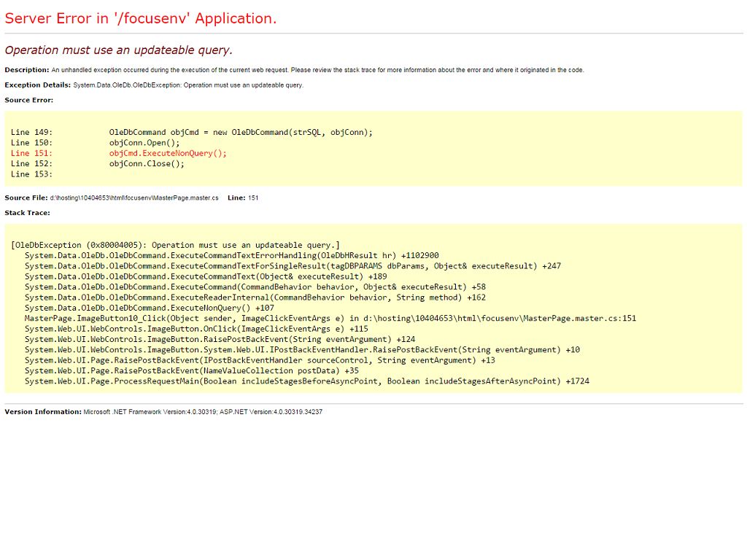
Task: Click the ExecuteCommandTextErrorHandling stack trace line
Action: 231,256
